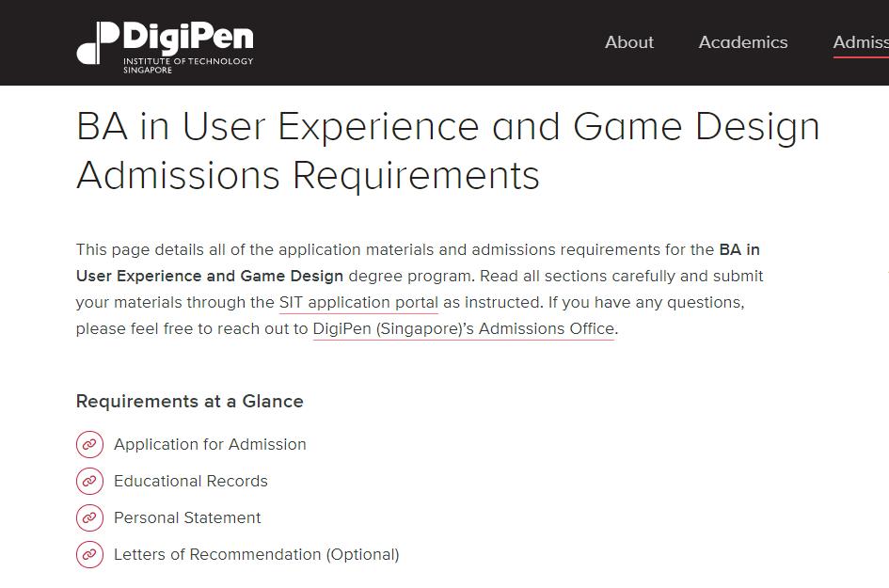
Task: Click the DigiPen logo emblem
Action: 97,42
